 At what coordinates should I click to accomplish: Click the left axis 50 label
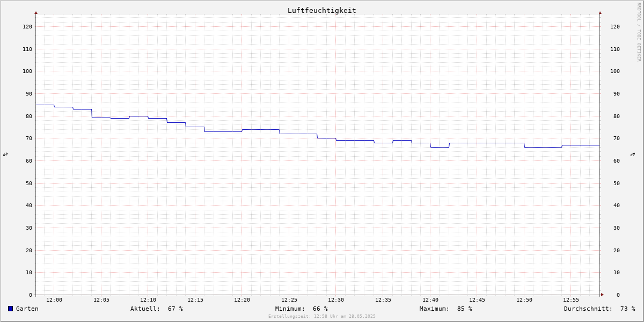[29, 183]
